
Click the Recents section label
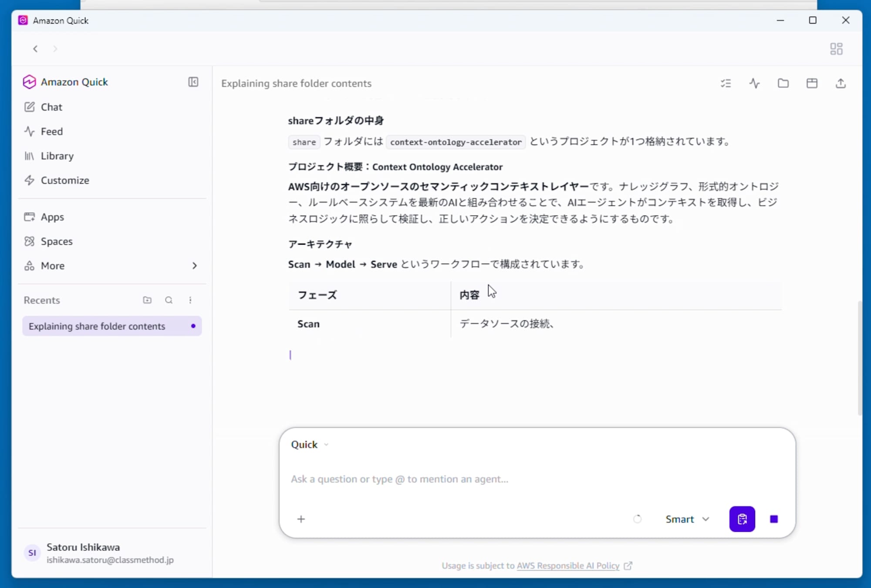pyautogui.click(x=42, y=300)
